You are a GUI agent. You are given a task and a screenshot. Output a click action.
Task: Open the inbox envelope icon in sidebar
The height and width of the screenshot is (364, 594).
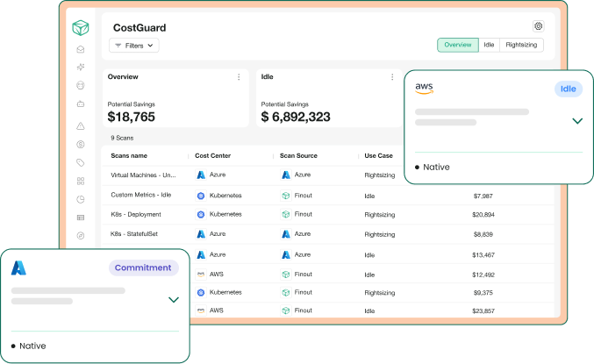81,49
